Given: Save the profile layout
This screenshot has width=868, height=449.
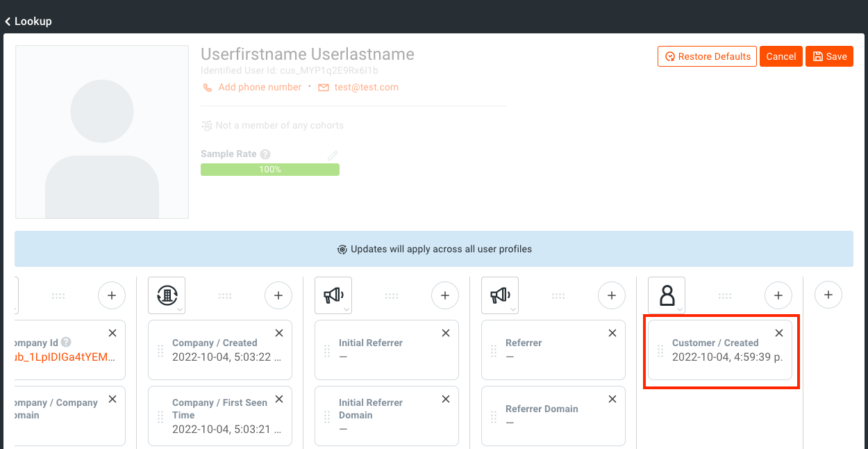Looking at the screenshot, I should 829,56.
